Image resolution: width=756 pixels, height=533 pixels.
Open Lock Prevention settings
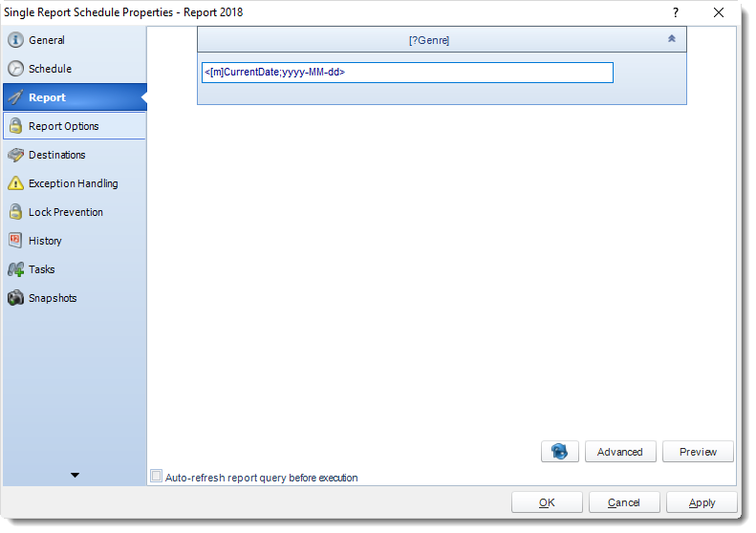click(75, 212)
